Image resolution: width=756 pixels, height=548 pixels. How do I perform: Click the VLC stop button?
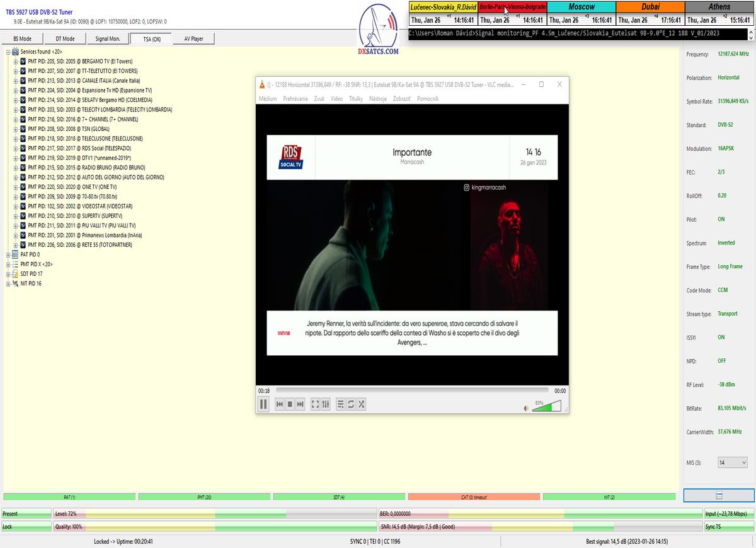pyautogui.click(x=290, y=404)
